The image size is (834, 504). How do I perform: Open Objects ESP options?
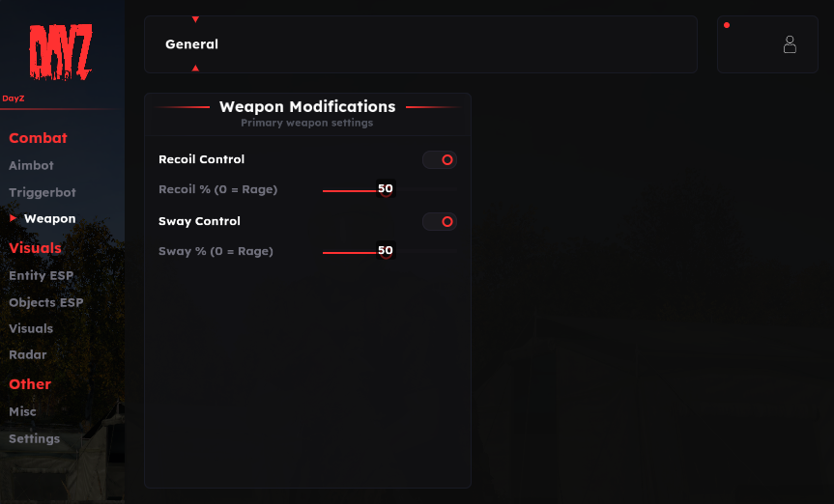[x=46, y=302]
